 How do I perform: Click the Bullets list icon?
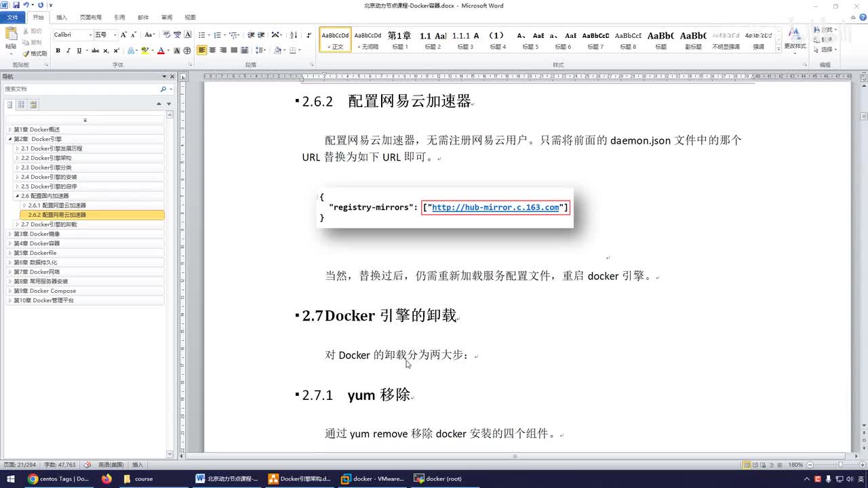pos(202,35)
